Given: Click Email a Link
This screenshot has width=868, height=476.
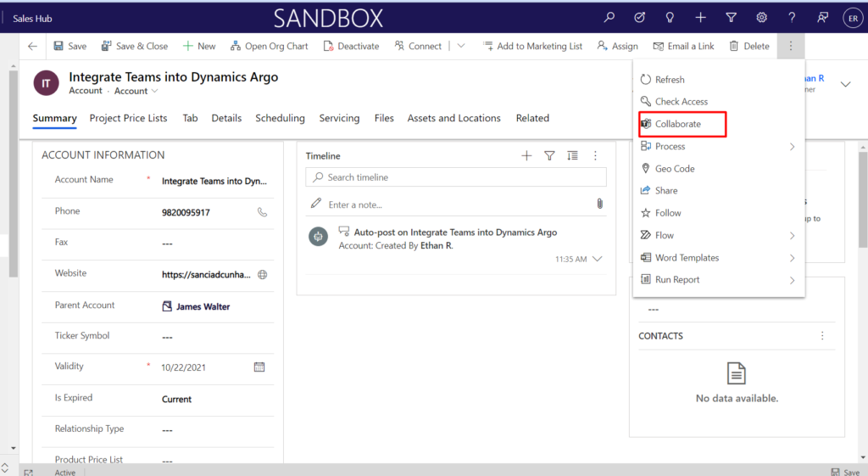Looking at the screenshot, I should point(684,46).
